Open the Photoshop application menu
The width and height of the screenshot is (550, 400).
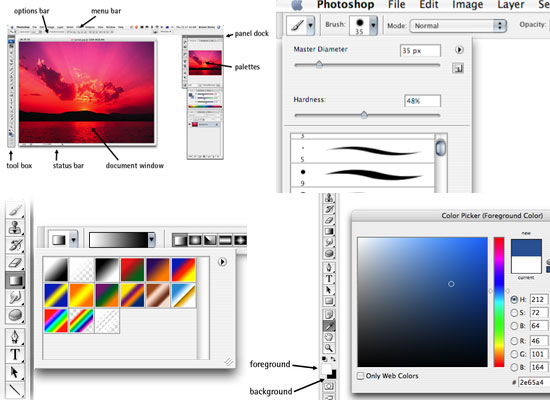coord(346,5)
